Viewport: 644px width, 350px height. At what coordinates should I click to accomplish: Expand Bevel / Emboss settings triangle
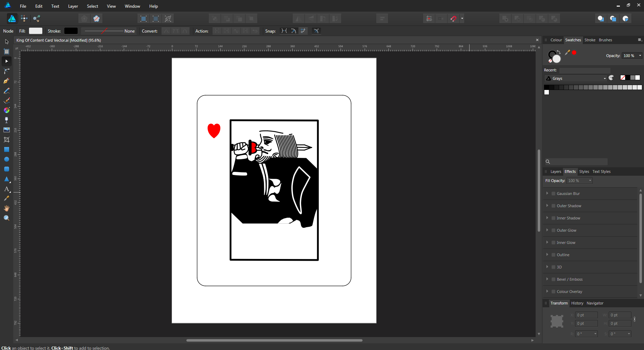(547, 279)
